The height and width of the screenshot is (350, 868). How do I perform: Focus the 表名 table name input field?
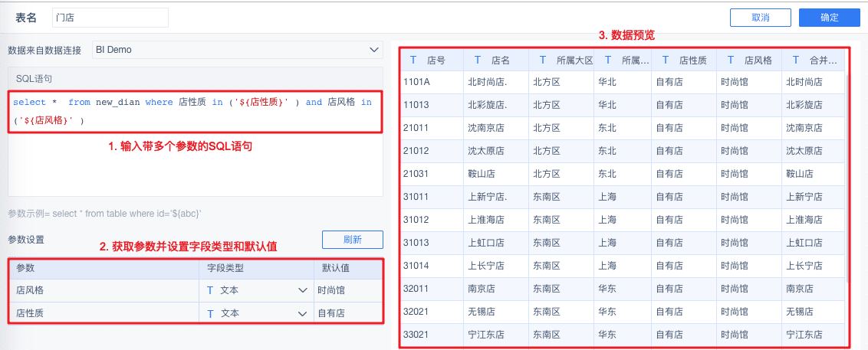click(110, 18)
